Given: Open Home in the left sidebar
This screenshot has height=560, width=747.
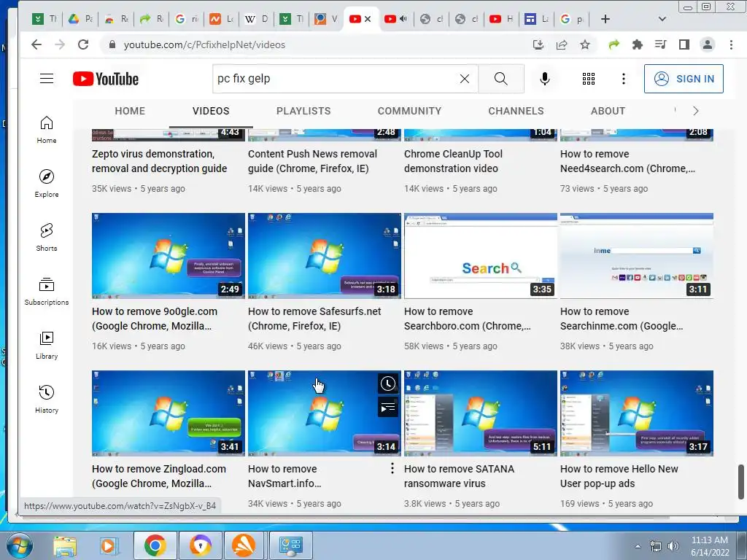Looking at the screenshot, I should [47, 130].
